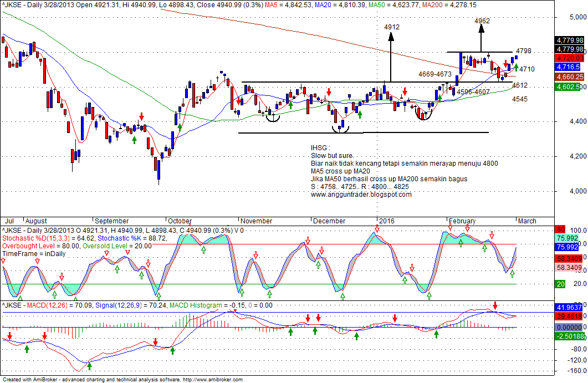Image resolution: width=588 pixels, height=383 pixels.
Task: Click the MA5 = 4,842.53 legend label
Action: pos(288,5)
